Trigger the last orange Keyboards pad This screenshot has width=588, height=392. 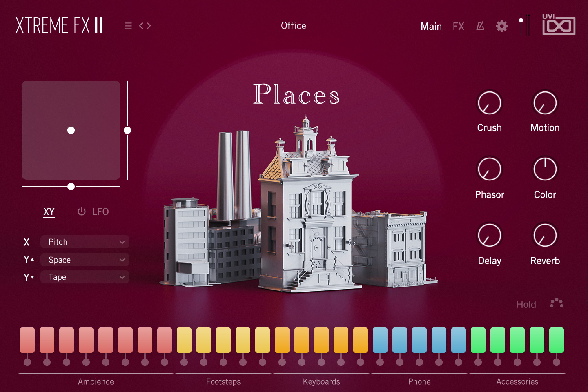pyautogui.click(x=361, y=340)
